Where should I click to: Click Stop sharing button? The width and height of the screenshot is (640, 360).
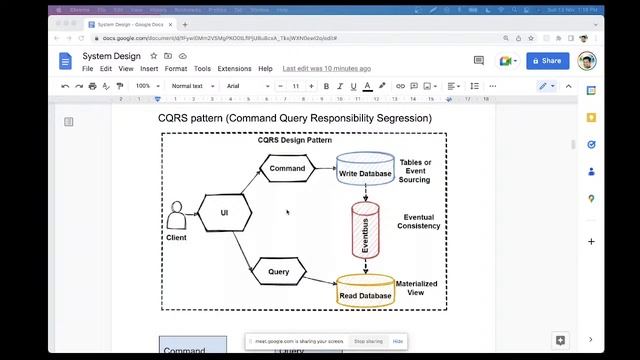pos(368,341)
